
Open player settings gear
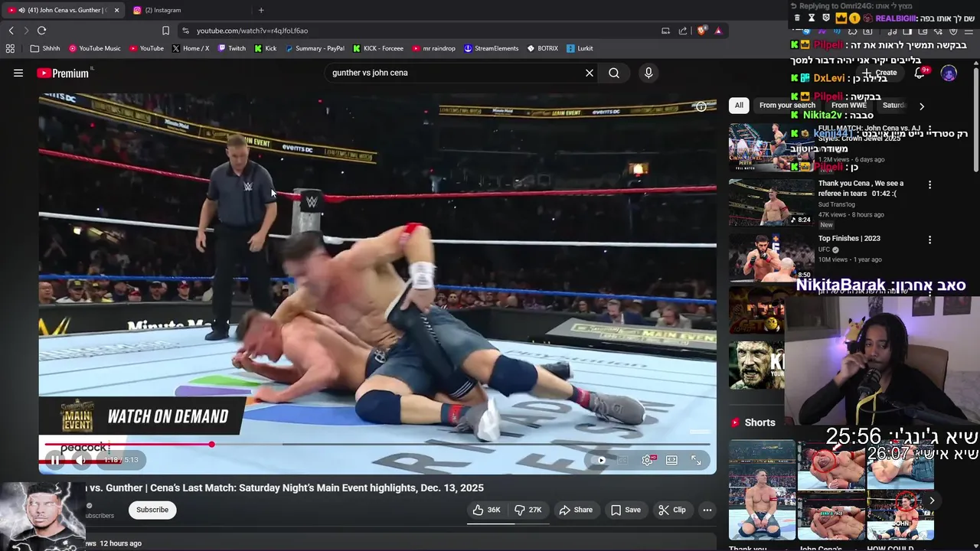click(x=648, y=460)
